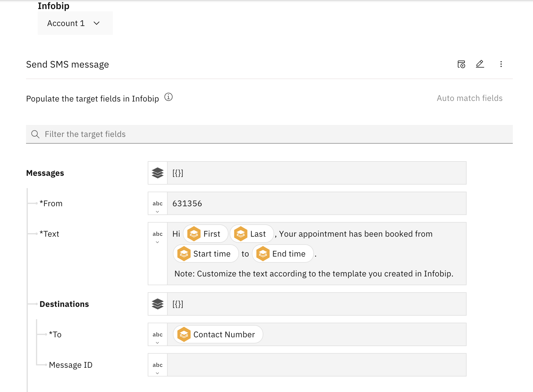Image resolution: width=533 pixels, height=392 pixels.
Task: Click the Messages layers icon
Action: (x=158, y=173)
